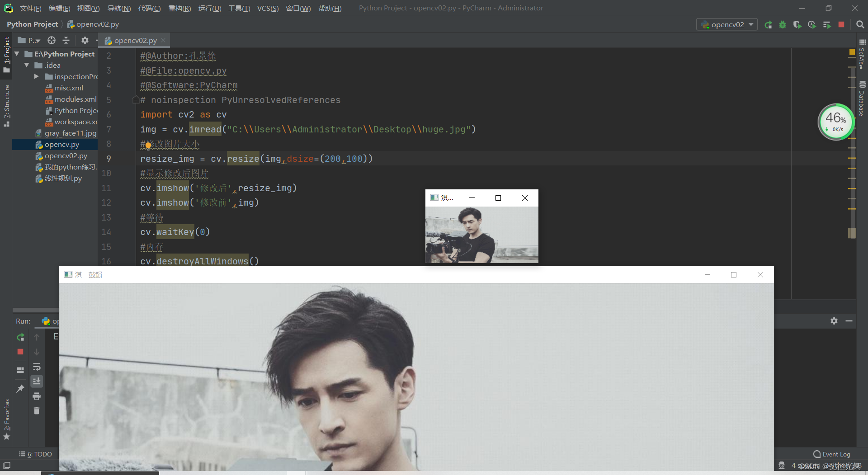Select the opencv02.py editor tab
This screenshot has height=475, width=868.
[x=135, y=40]
